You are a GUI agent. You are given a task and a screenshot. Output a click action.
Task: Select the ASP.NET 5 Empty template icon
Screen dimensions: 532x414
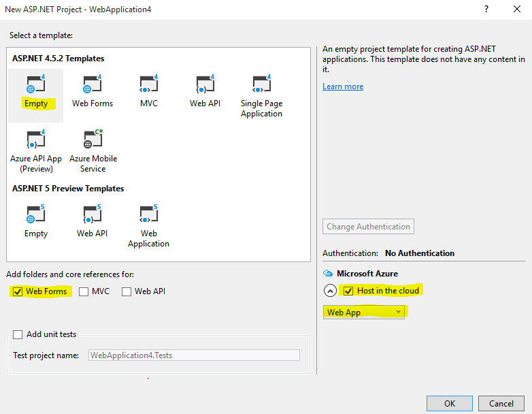tap(36, 215)
